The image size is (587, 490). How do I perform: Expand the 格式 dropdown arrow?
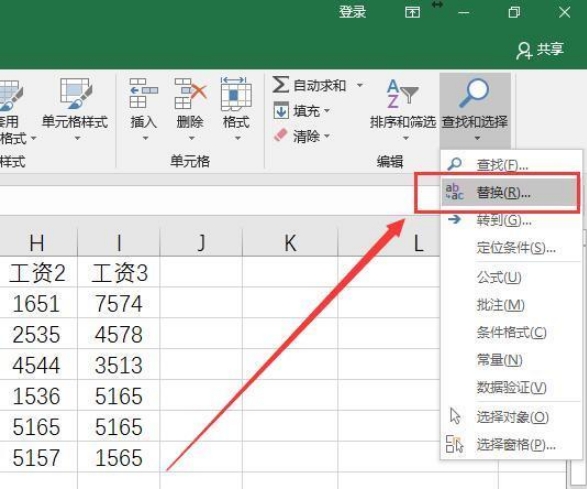click(x=238, y=138)
